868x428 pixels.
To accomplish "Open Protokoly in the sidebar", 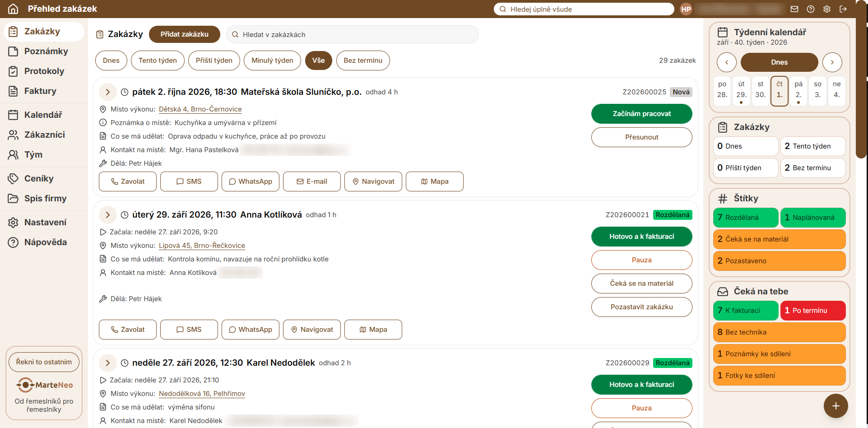I will 44,71.
